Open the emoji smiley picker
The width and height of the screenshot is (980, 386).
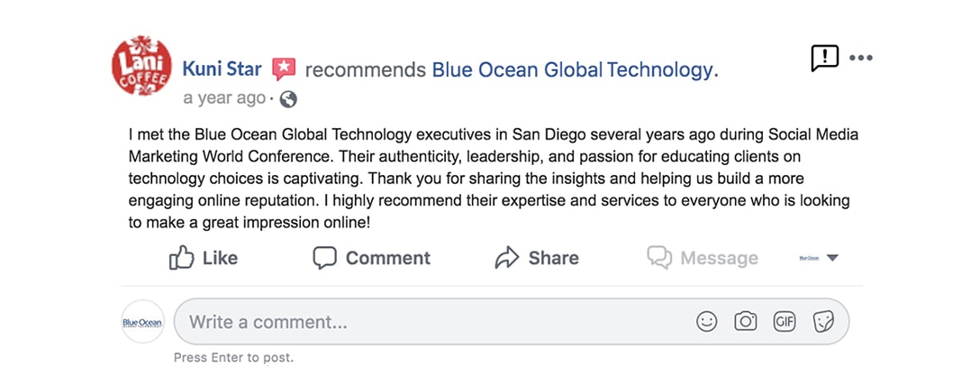707,322
